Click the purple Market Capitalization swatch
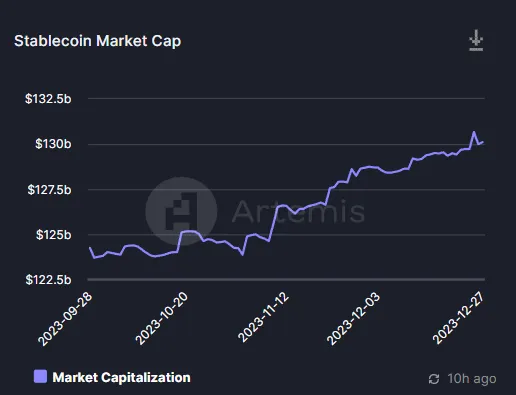This screenshot has height=395, width=516. tap(40, 376)
